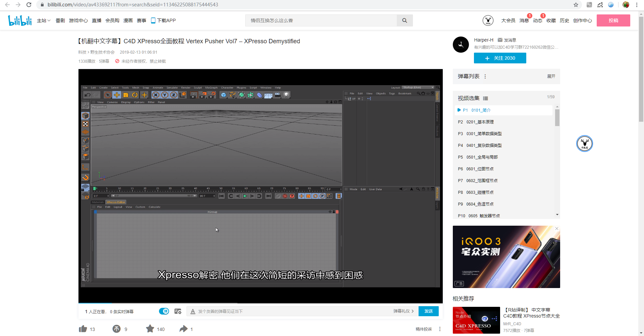Toggle the 弹 danmaku switch

pyautogui.click(x=164, y=311)
